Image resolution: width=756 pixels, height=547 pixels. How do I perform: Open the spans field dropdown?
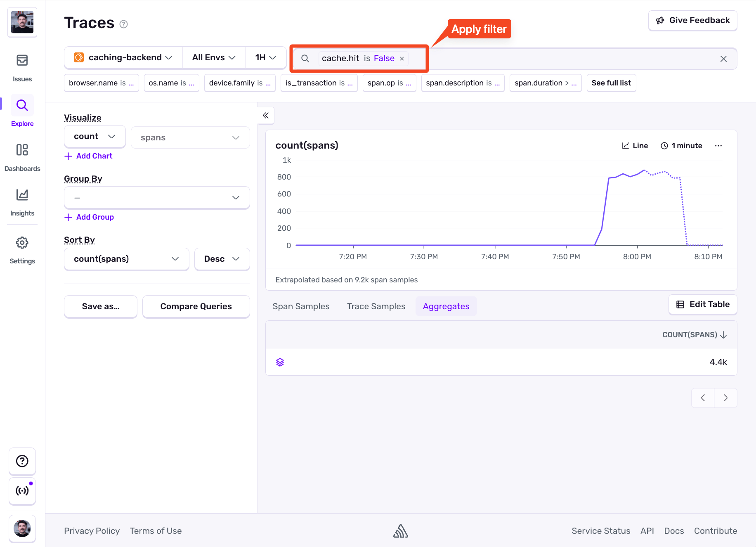pyautogui.click(x=190, y=137)
